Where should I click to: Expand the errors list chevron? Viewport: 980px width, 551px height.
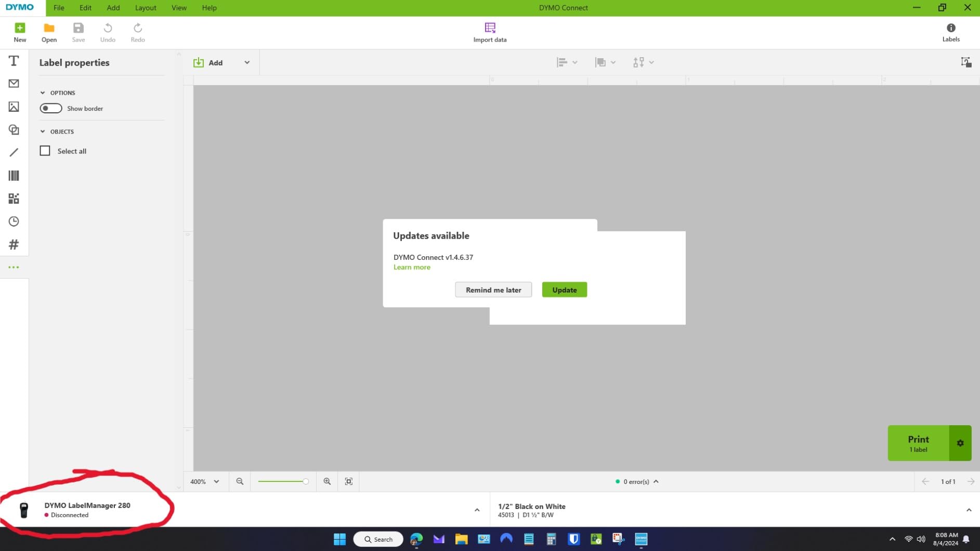coord(656,481)
